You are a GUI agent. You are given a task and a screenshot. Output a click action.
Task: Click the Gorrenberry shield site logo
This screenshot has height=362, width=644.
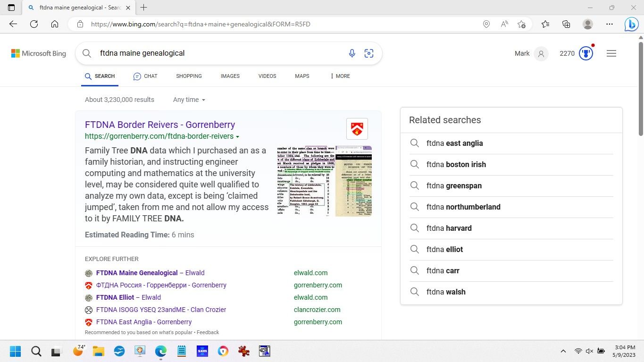(357, 129)
